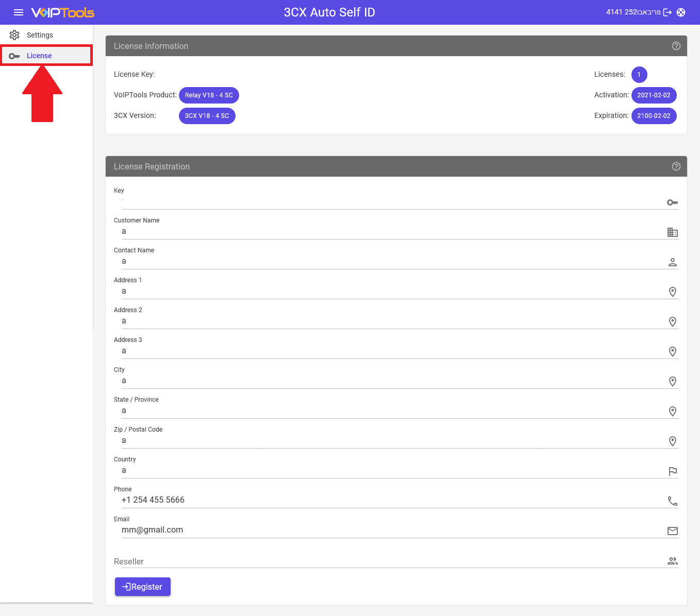
Task: Click the flag icon beside the Country field
Action: click(673, 471)
